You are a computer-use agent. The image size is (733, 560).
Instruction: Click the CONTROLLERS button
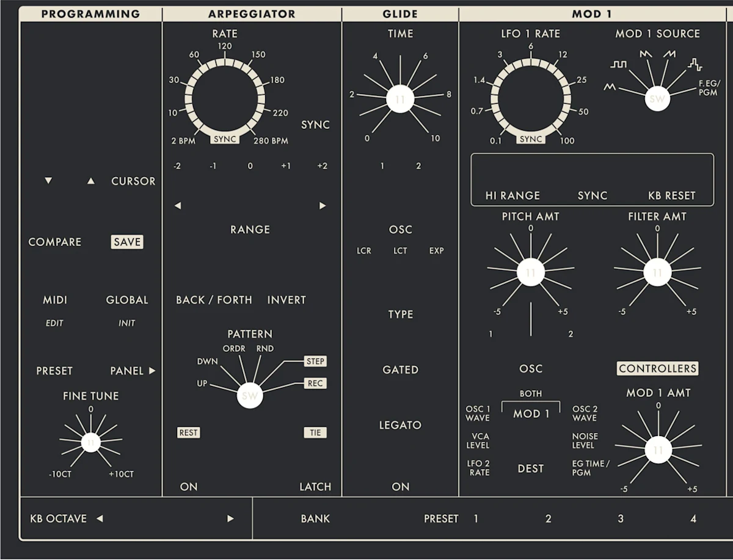coord(657,368)
